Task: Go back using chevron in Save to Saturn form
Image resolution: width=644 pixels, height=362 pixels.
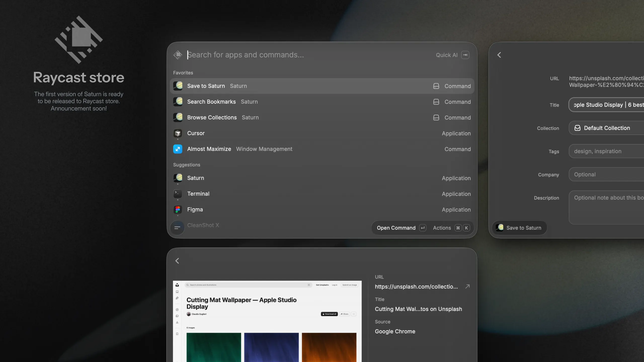Action: (499, 55)
